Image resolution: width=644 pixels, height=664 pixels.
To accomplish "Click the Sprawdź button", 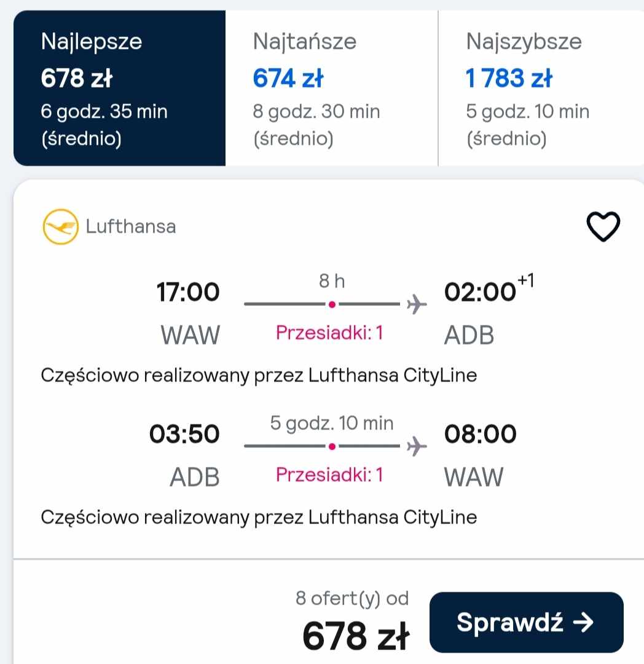I will click(527, 622).
